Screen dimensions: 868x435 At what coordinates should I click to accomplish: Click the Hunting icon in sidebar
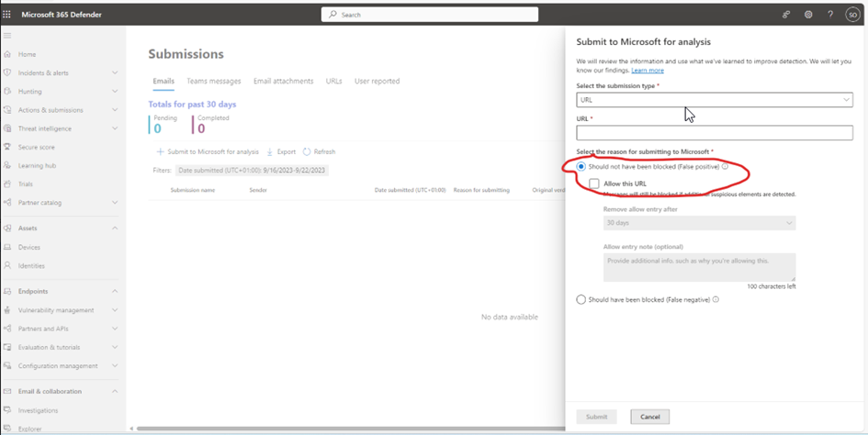(x=7, y=92)
